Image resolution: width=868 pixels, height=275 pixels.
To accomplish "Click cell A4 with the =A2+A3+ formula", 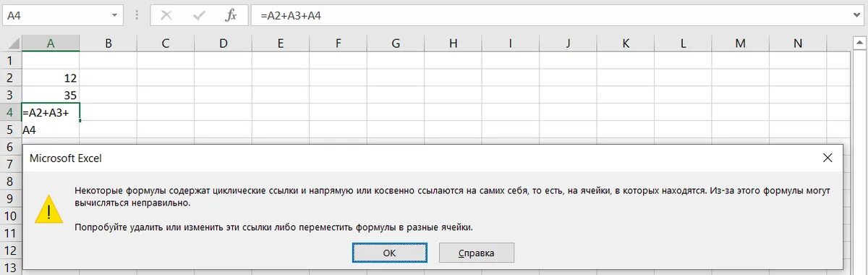I will tap(51, 112).
